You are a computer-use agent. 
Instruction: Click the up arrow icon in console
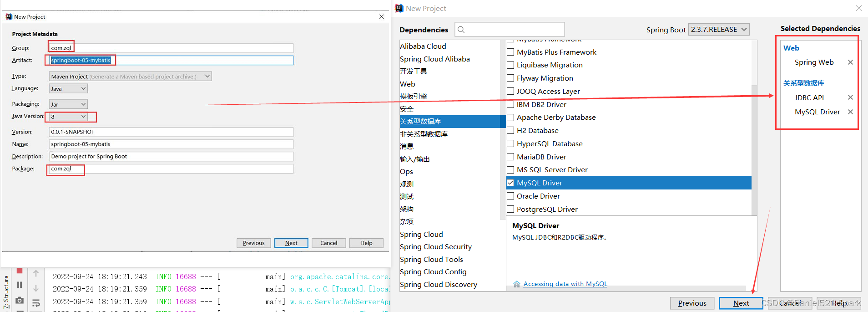click(36, 273)
